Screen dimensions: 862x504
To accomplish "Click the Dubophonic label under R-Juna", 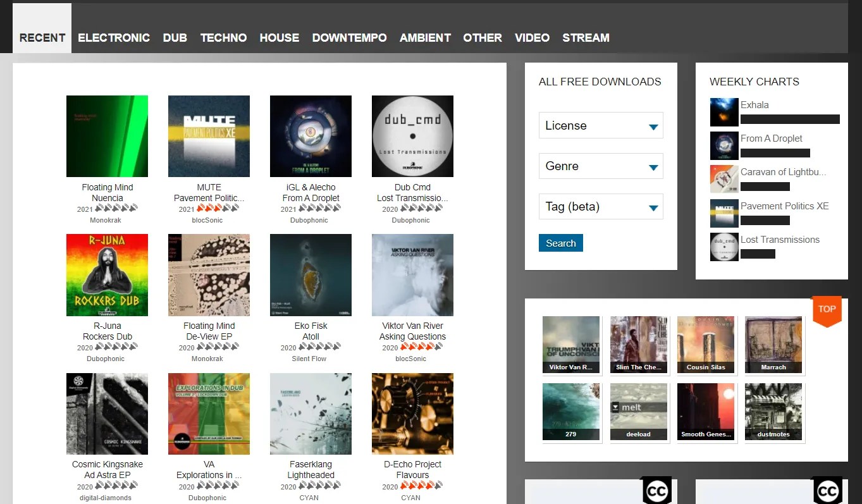I will [106, 359].
